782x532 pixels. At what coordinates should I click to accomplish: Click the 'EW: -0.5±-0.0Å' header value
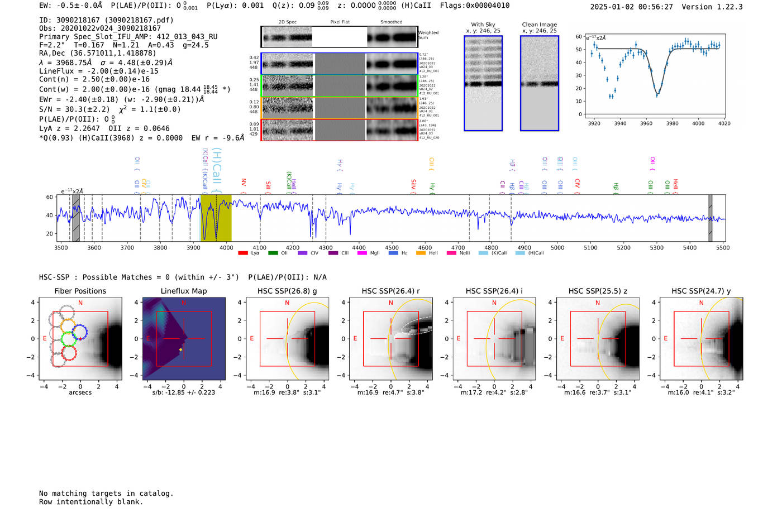pos(70,6)
